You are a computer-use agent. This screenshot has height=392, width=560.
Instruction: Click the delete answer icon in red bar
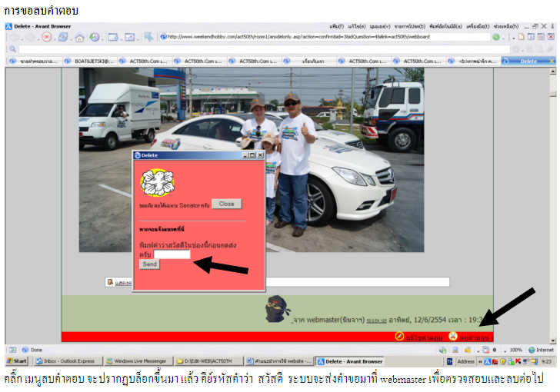point(453,337)
